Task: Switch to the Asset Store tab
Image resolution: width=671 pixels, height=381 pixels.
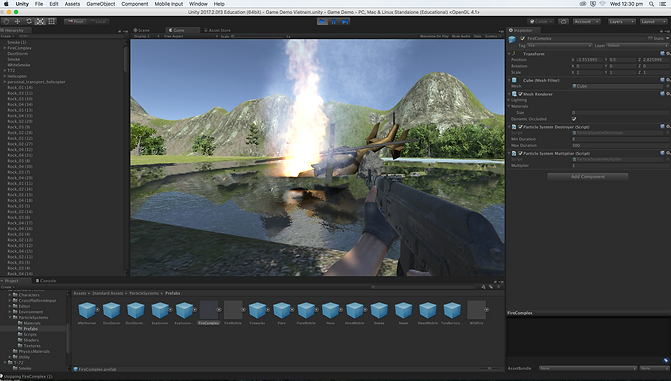Action: coord(217,30)
